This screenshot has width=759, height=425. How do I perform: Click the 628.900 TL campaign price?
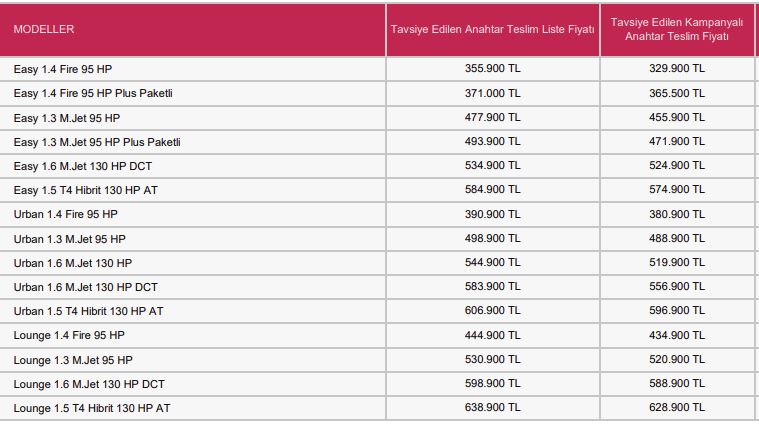click(x=677, y=408)
